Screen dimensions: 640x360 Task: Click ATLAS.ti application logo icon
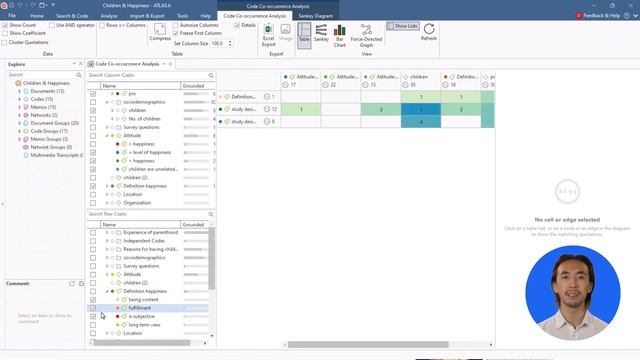click(4, 5)
